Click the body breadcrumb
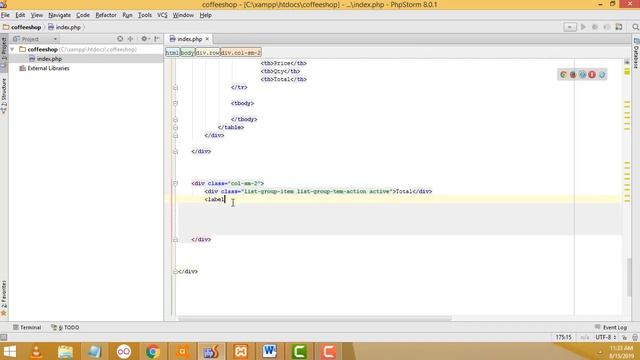This screenshot has width=640, height=360. (187, 53)
